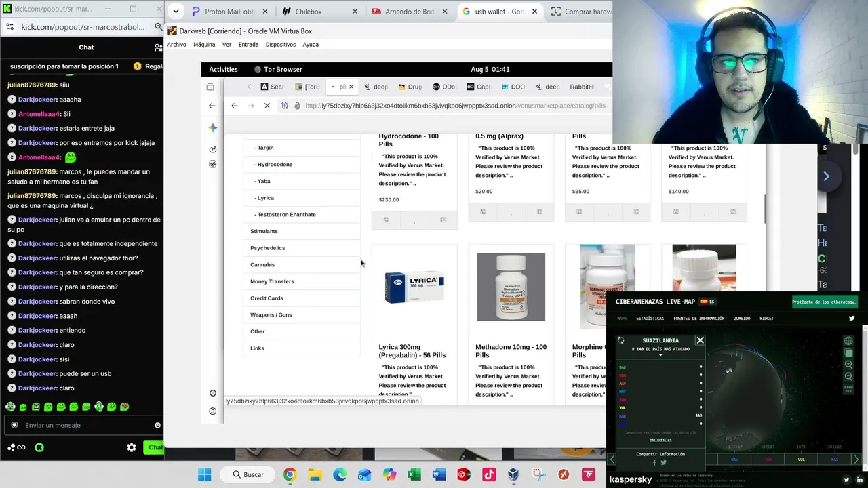868x488 pixels.
Task: Open Outlook from the taskbar
Action: [364, 474]
